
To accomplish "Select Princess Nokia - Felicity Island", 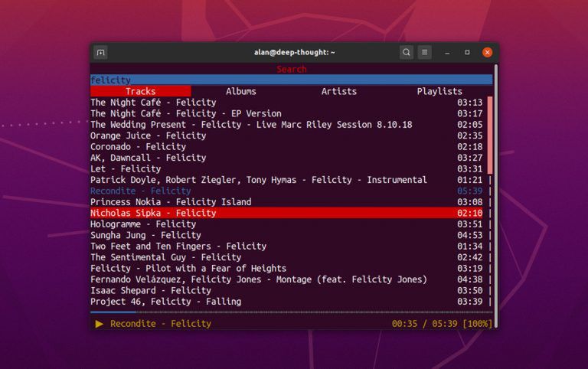I will (286, 202).
